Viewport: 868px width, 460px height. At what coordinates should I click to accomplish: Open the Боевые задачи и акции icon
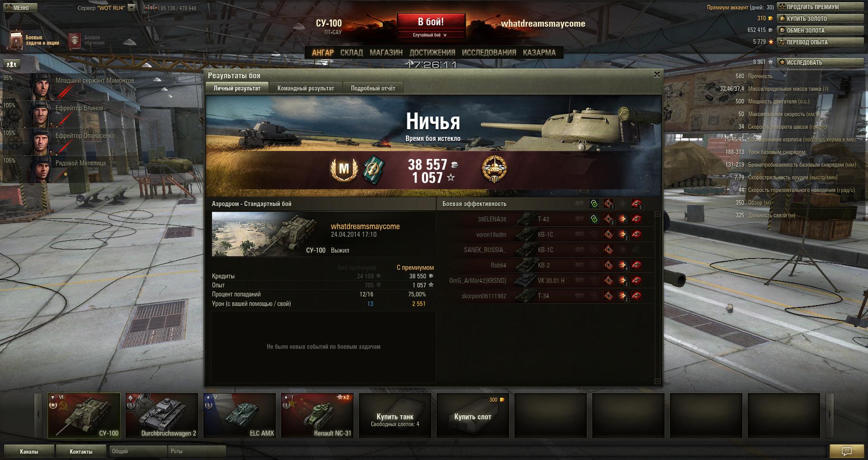tap(16, 40)
